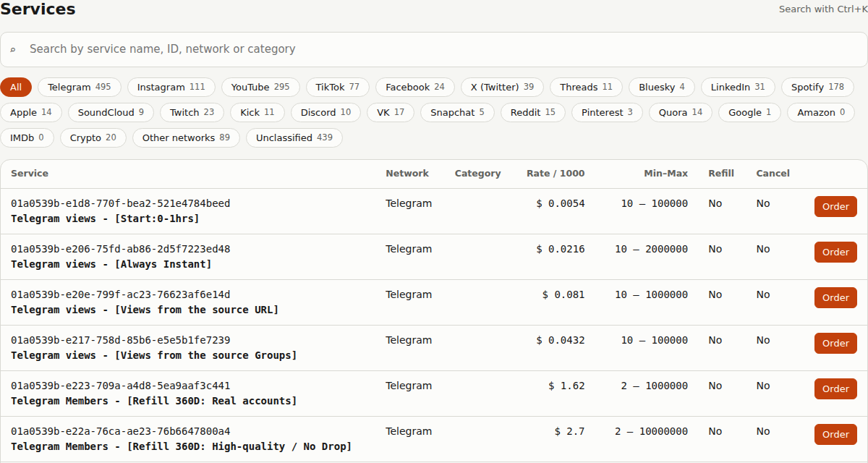The width and height of the screenshot is (868, 463).
Task: Order Telegram Members Real accounts service
Action: pos(835,389)
